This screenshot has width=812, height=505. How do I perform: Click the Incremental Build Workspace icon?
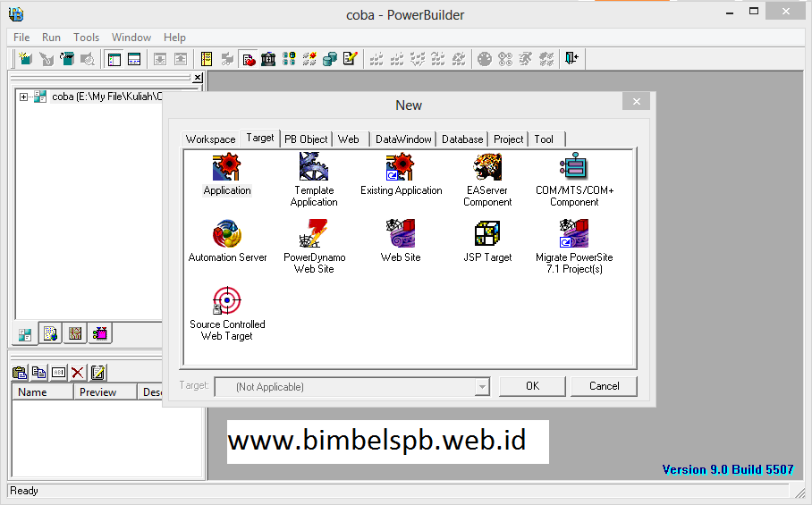376,59
